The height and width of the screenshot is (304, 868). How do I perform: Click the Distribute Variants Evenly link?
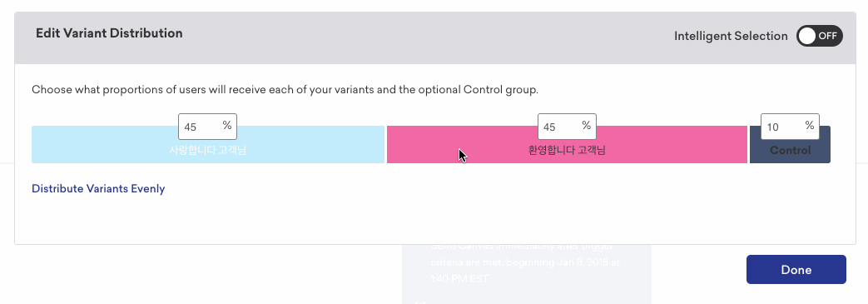pos(98,189)
